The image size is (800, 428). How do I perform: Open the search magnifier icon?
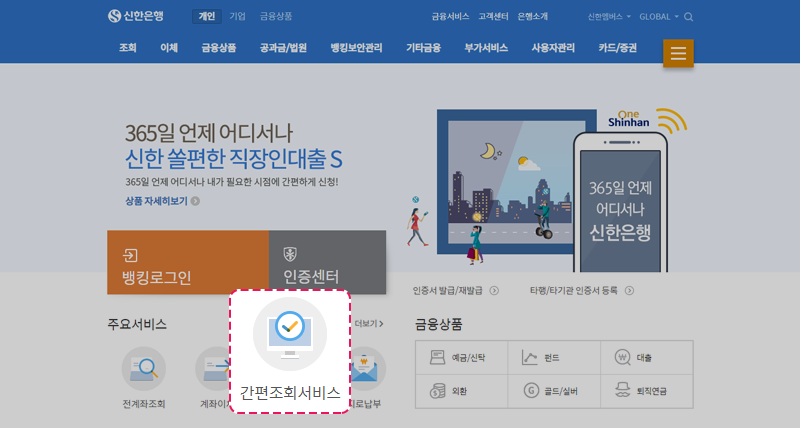tap(688, 17)
